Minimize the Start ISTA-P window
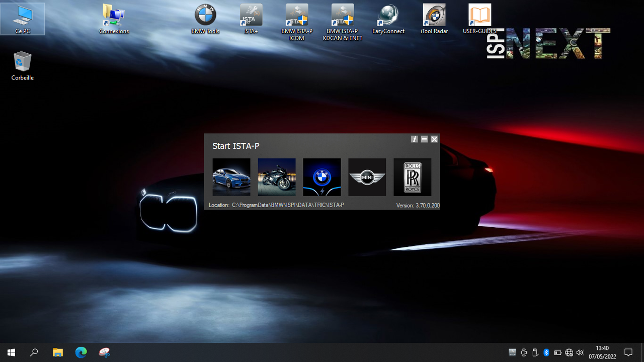This screenshot has height=362, width=644. point(424,139)
